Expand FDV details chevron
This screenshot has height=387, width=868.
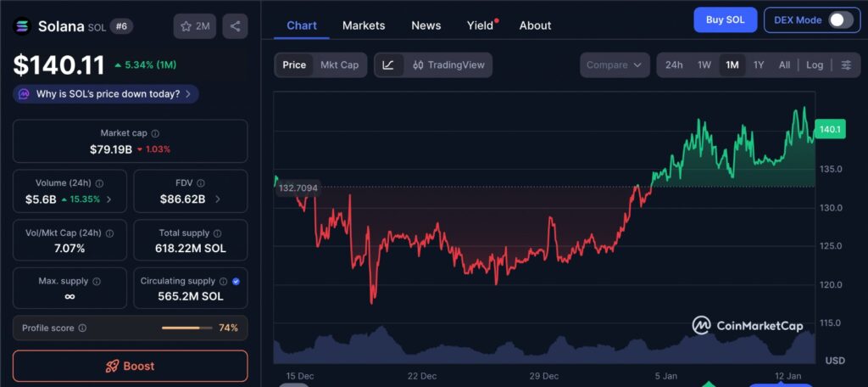[218, 199]
